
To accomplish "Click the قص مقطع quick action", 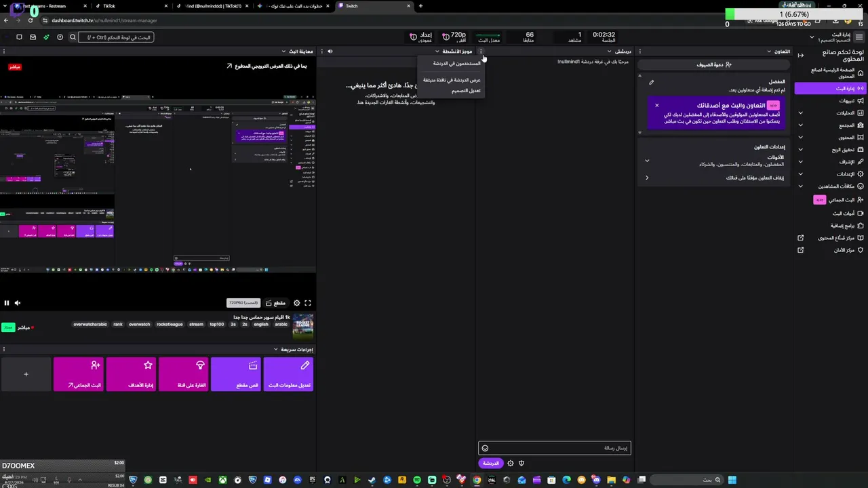I will click(235, 374).
